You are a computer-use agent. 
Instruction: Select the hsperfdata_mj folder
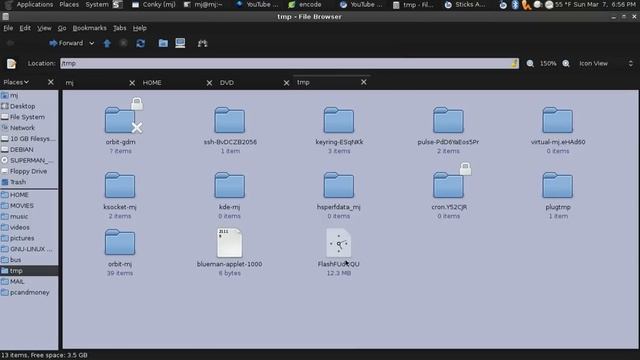click(x=339, y=186)
